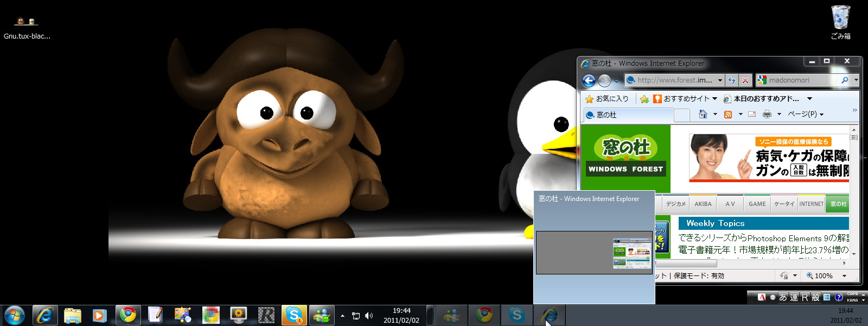Open the AKIBA site tab
This screenshot has height=326, width=868.
(703, 204)
